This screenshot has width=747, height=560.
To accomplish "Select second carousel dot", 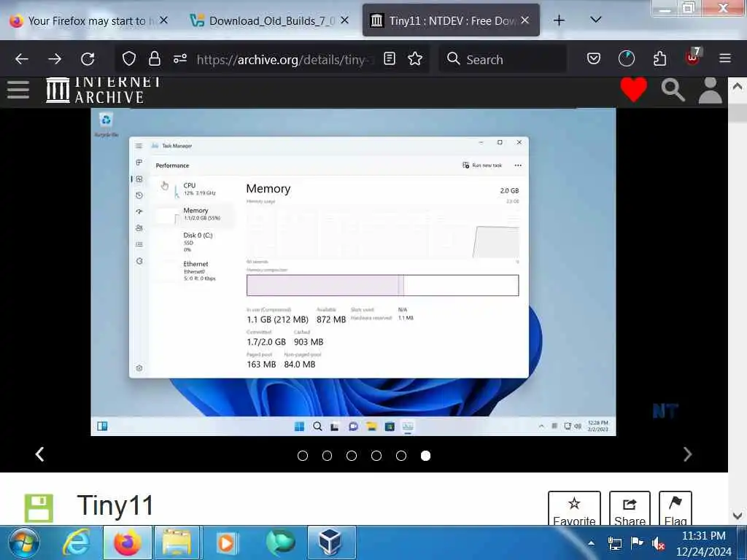I will click(x=328, y=456).
